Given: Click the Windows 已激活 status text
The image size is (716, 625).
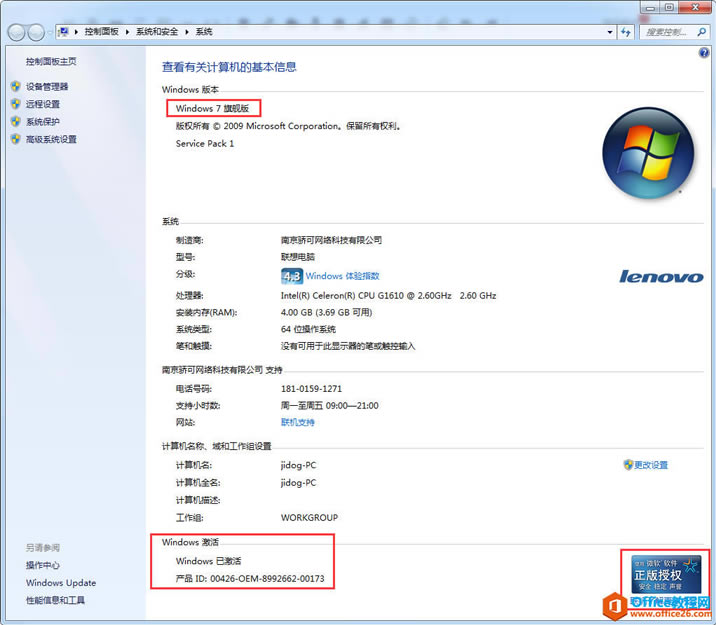Looking at the screenshot, I should pos(208,561).
